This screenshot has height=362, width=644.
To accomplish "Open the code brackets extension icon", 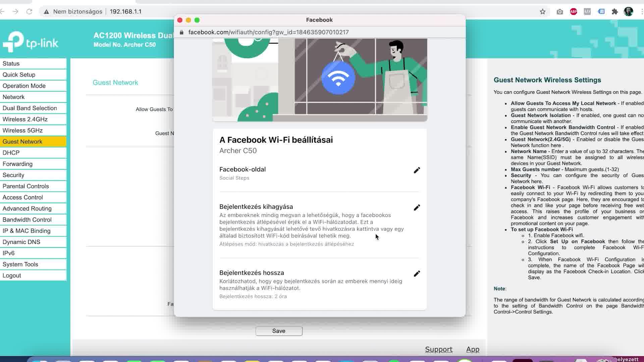I will [587, 12].
